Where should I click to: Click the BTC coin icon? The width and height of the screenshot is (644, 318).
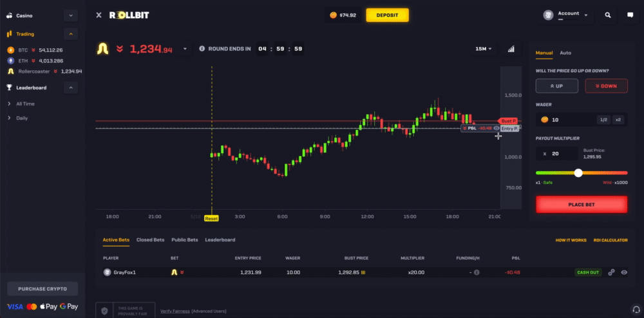(x=11, y=50)
